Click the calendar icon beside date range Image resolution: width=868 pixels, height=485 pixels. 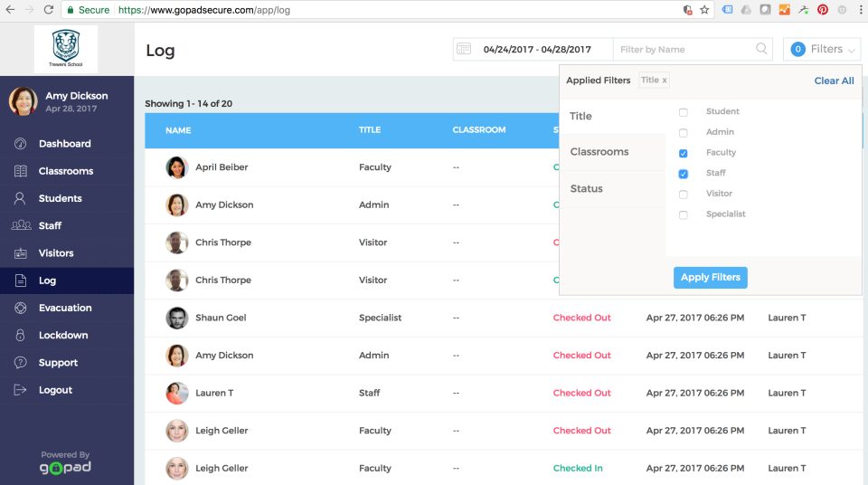[x=464, y=49]
